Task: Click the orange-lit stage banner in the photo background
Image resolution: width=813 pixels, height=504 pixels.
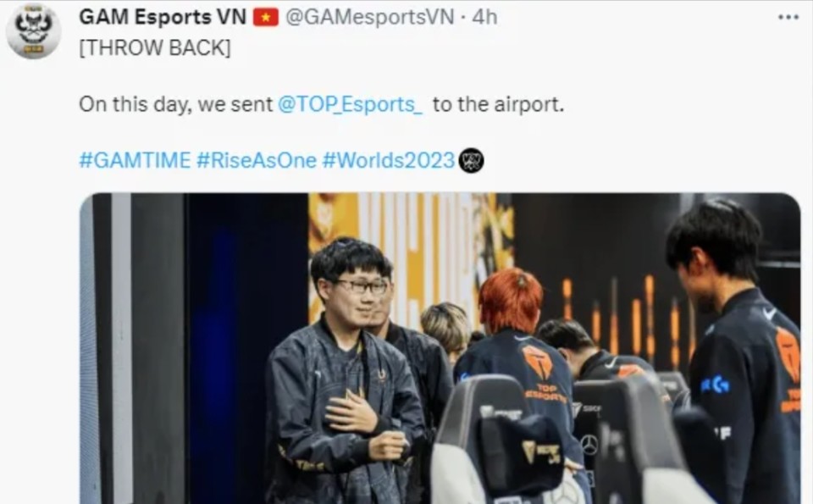Action: point(411,254)
